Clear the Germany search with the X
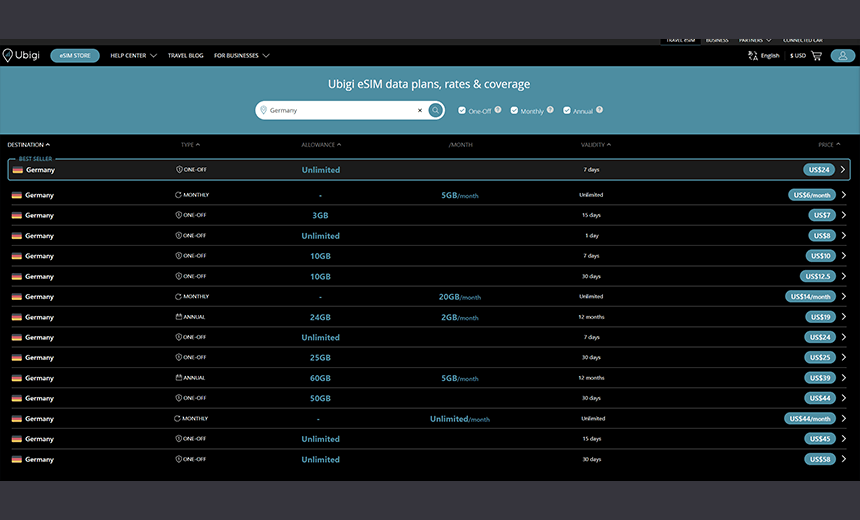Screen dimensions: 860x520 [x=420, y=110]
